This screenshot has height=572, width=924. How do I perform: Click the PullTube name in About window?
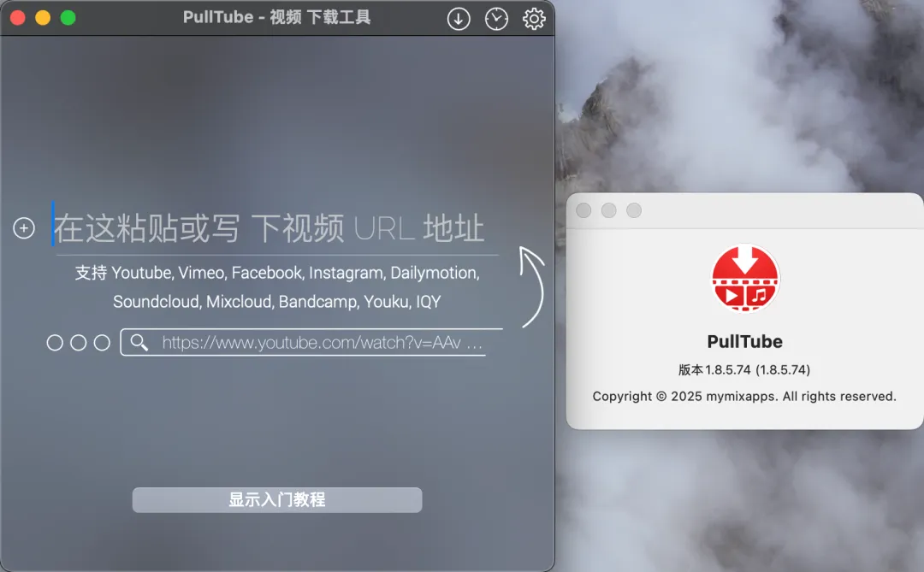tap(745, 342)
